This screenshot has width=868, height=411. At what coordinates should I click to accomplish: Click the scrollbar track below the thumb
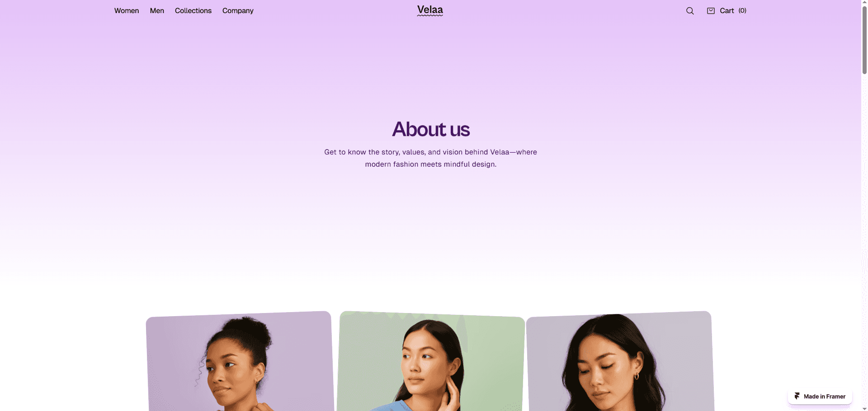point(864,239)
